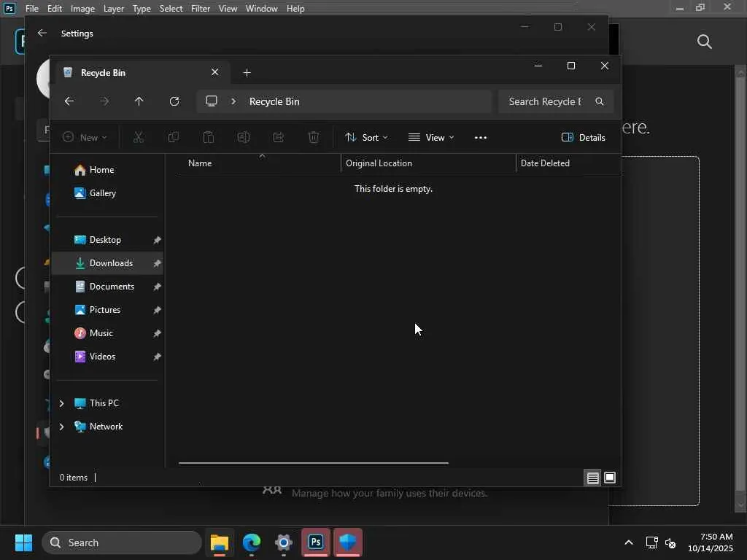747x560 pixels.
Task: Open the Sort dropdown
Action: [x=366, y=137]
